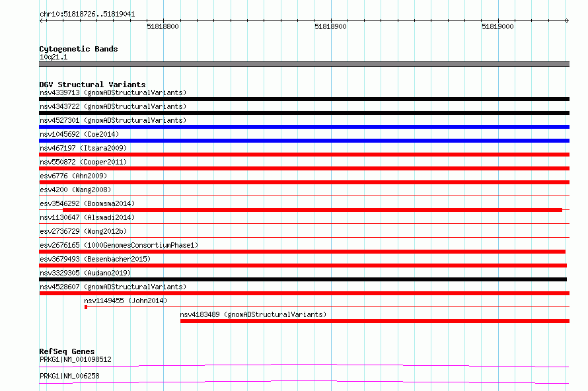
Task: Click the nsv4527301 variant label
Action: [x=113, y=120]
